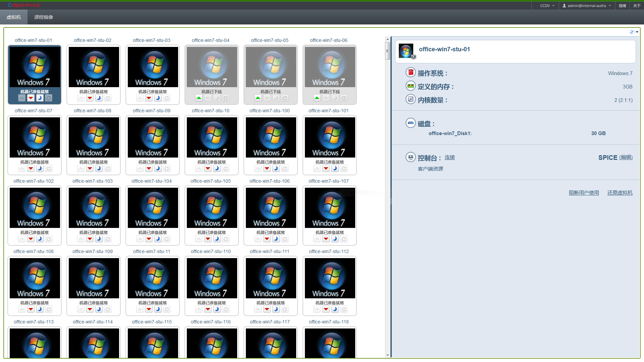The height and width of the screenshot is (362, 644).
Task: Click the VM list vertical scrollbar thumb
Action: click(388, 51)
